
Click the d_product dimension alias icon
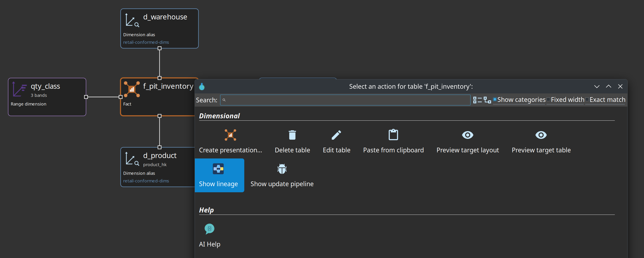click(x=132, y=159)
